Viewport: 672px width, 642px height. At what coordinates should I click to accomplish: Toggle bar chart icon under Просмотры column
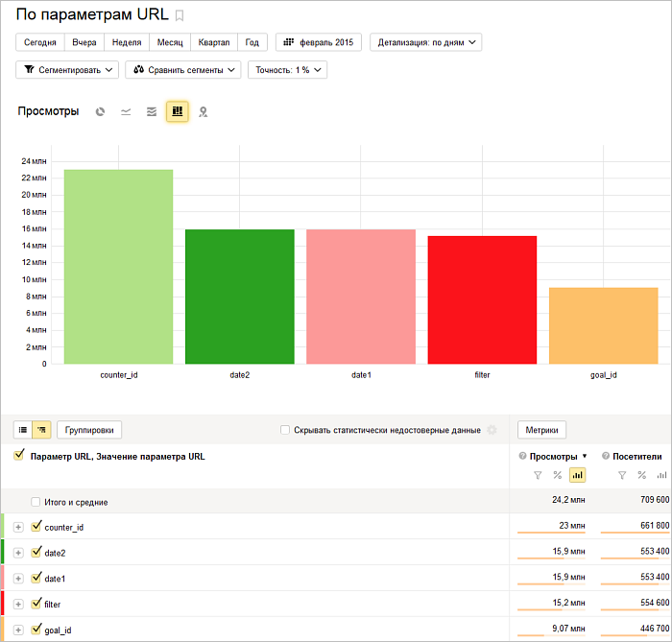577,475
